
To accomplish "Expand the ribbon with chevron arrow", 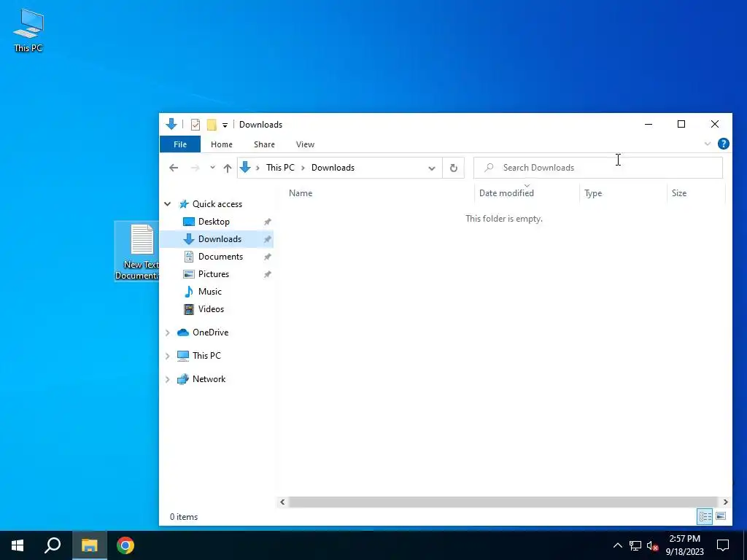I will pos(708,144).
